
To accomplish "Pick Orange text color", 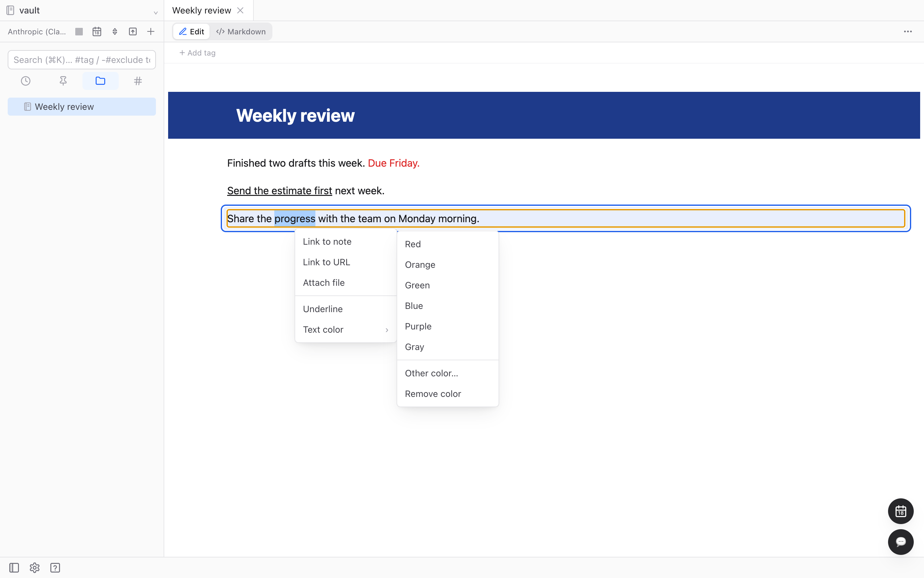I will [448, 265].
